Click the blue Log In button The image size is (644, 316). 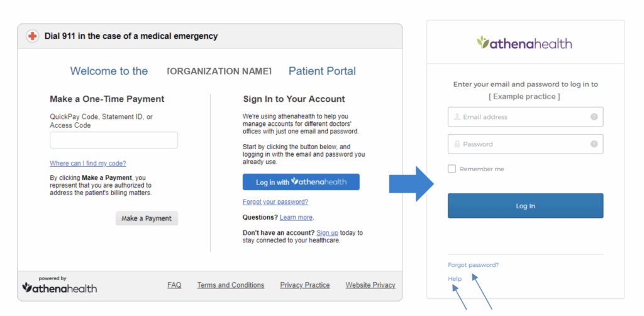[525, 206]
